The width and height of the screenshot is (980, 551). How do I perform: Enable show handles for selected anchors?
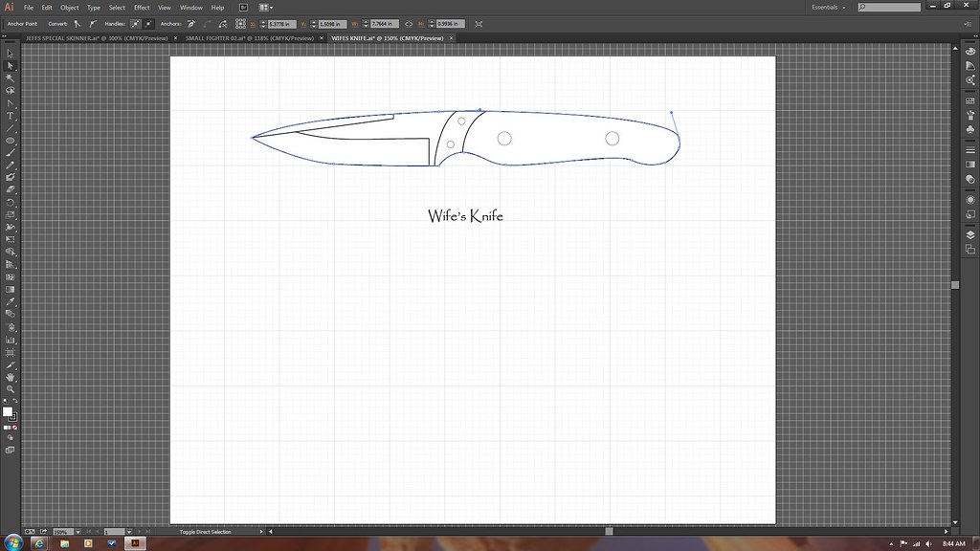click(x=135, y=23)
